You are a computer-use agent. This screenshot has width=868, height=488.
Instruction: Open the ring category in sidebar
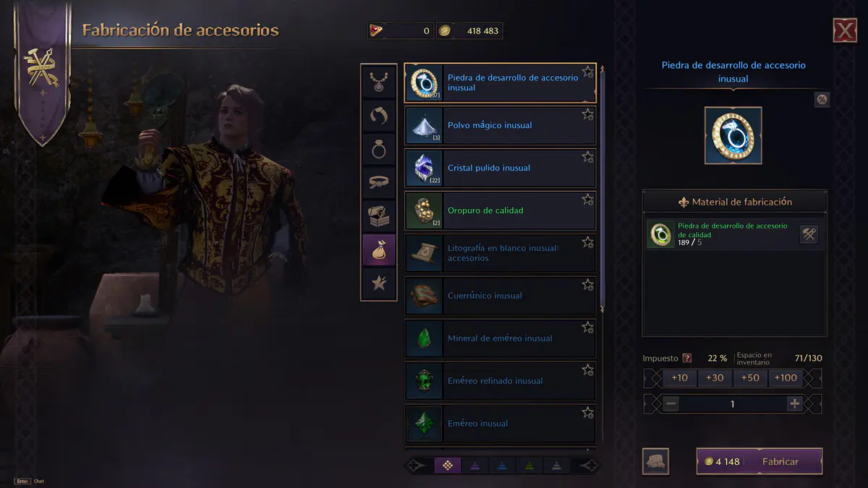pyautogui.click(x=379, y=149)
